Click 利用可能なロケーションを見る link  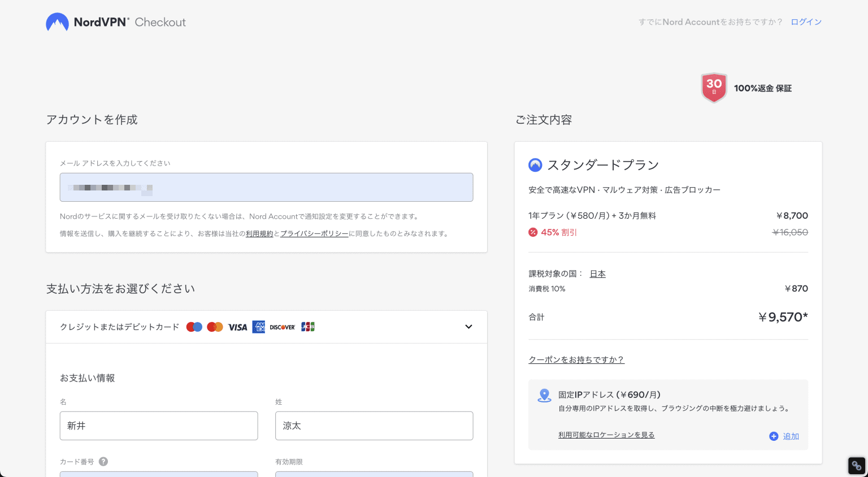pos(606,435)
